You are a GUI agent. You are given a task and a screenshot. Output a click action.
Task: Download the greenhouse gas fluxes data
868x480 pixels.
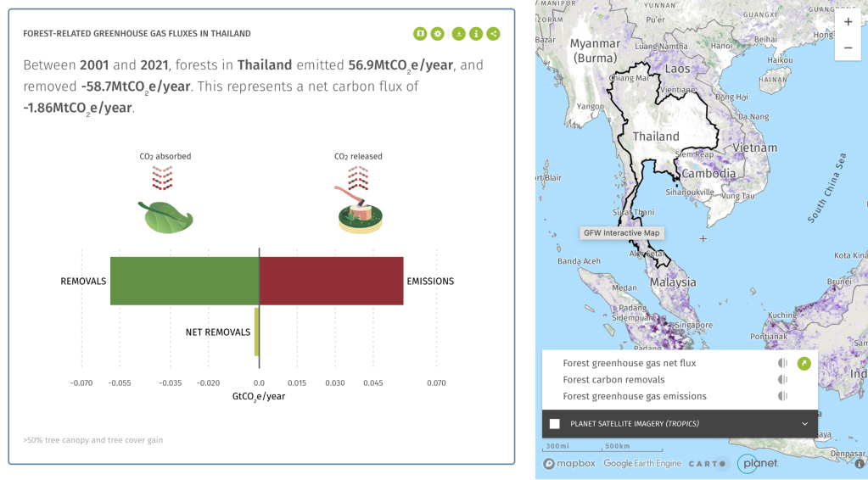458,34
